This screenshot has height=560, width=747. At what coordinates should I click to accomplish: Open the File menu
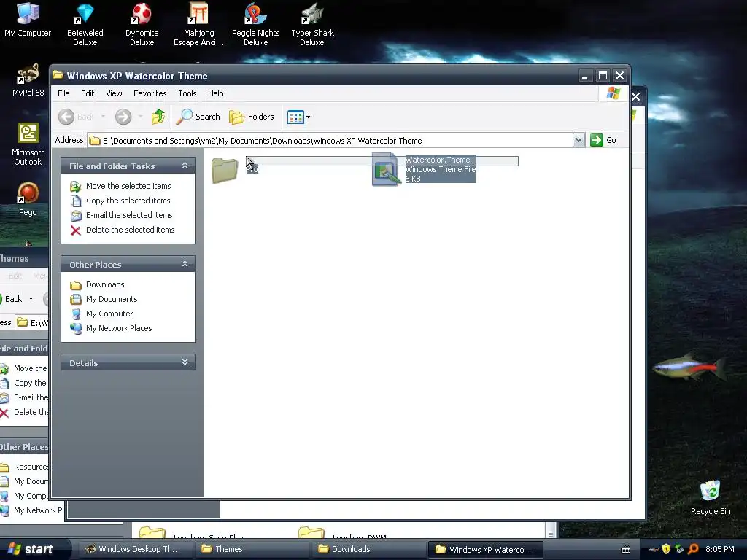pos(63,93)
